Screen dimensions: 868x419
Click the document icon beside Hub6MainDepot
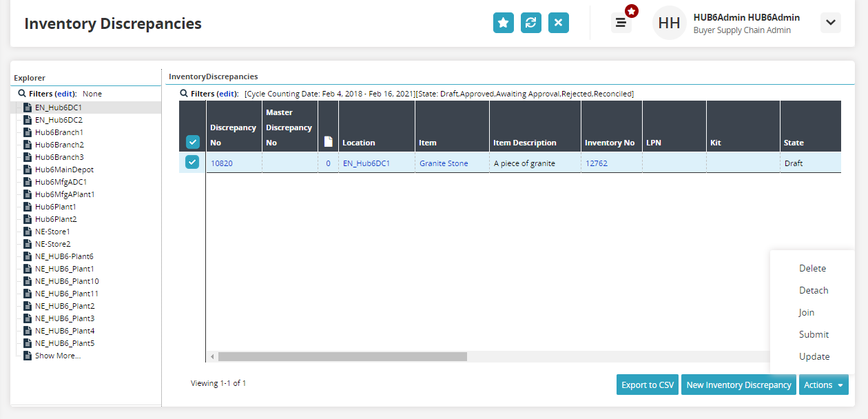click(28, 170)
